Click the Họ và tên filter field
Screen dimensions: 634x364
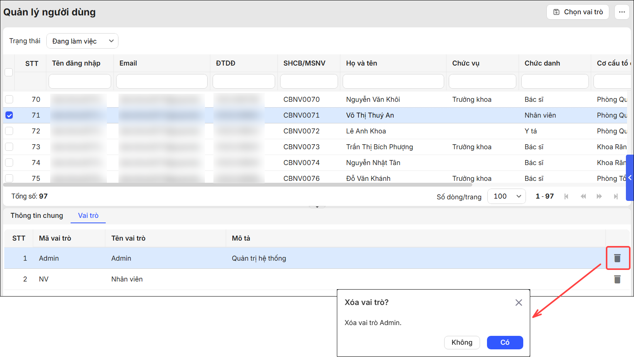click(x=393, y=81)
